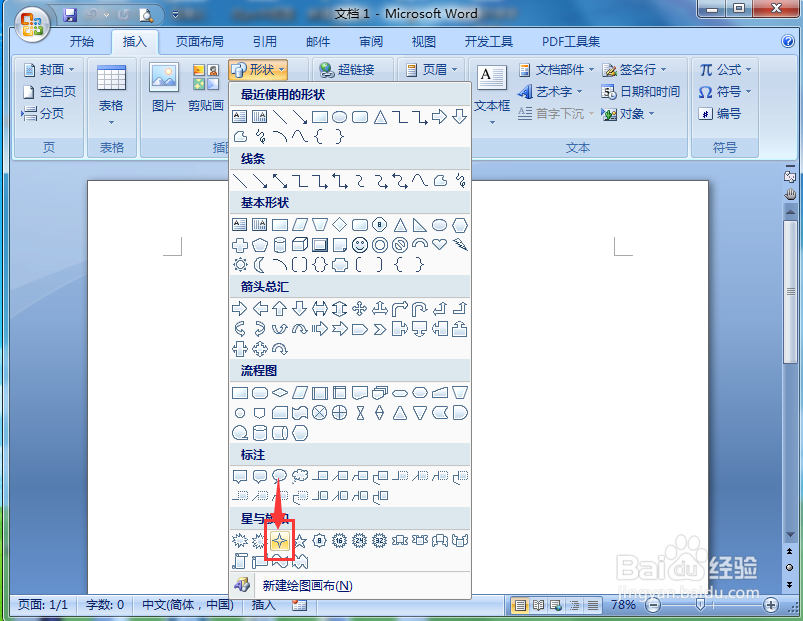This screenshot has height=621, width=803.
Task: Select the freeform line shape
Action: click(x=440, y=181)
